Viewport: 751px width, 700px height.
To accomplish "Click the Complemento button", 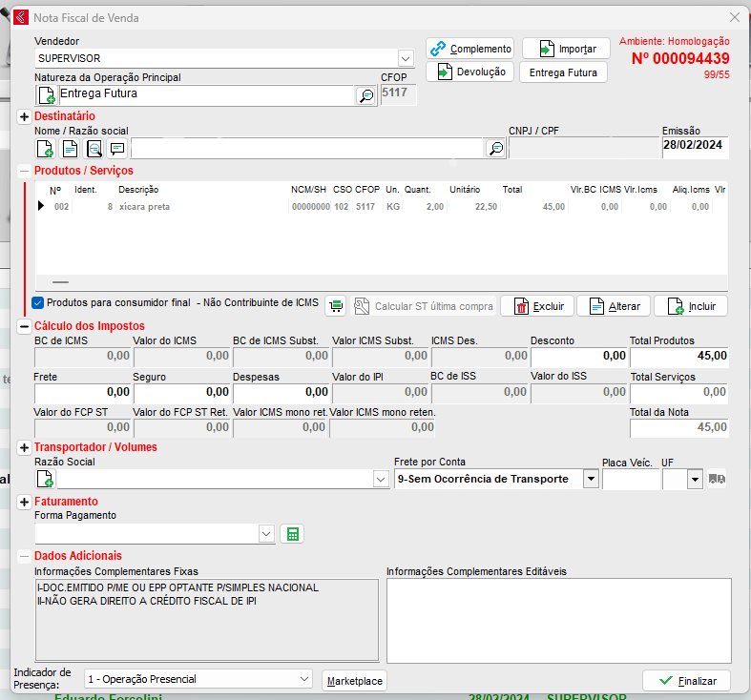I will click(470, 49).
